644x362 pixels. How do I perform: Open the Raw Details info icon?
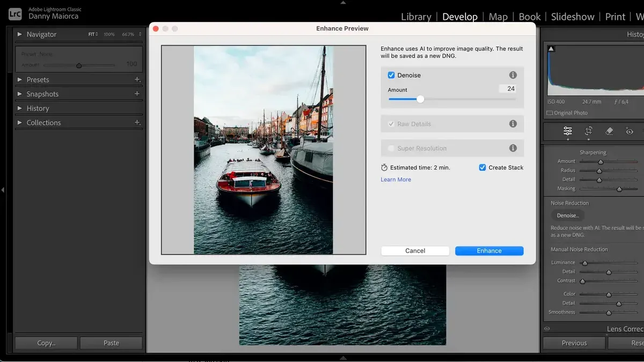click(513, 124)
